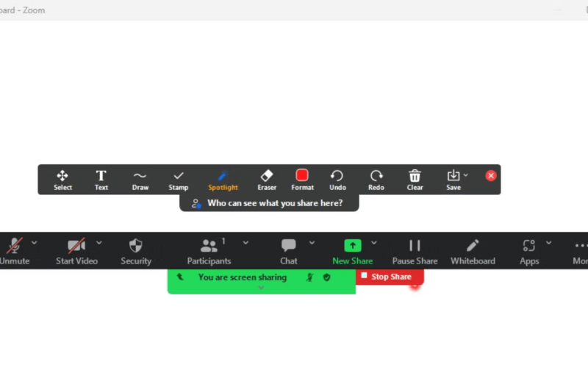The image size is (588, 368).
Task: Select the move/Select tool
Action: [x=62, y=180]
